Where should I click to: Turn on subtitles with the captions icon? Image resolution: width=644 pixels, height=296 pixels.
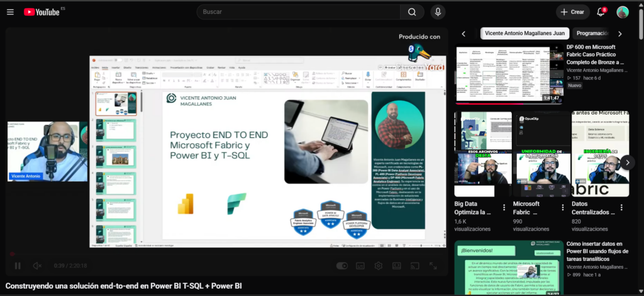tap(360, 266)
